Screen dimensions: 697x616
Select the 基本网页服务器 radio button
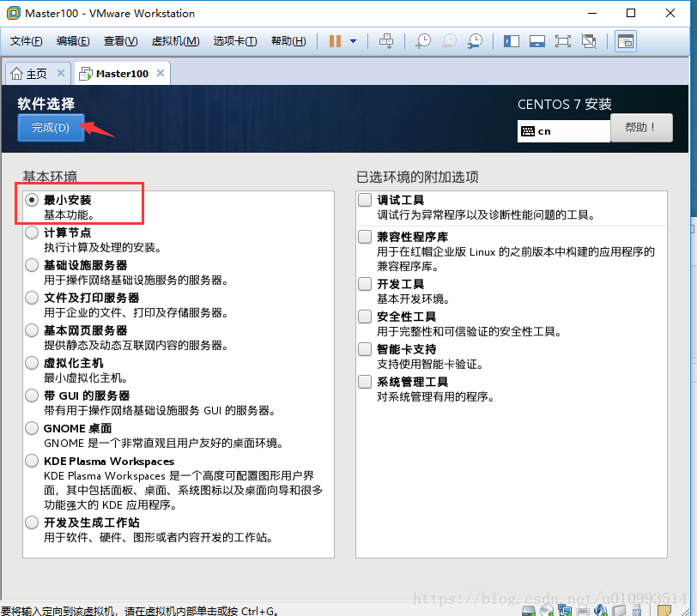(32, 330)
